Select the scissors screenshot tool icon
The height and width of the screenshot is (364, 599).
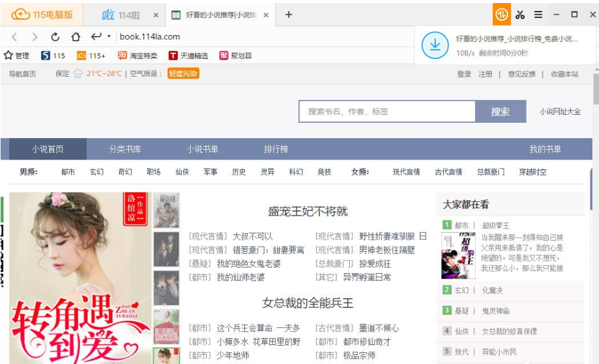520,15
